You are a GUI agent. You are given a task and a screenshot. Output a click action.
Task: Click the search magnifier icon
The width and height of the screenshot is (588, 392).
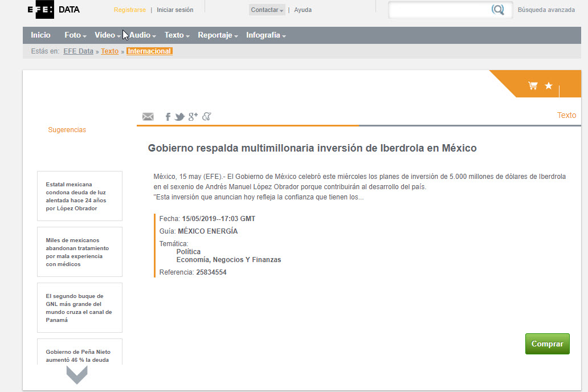(x=497, y=9)
